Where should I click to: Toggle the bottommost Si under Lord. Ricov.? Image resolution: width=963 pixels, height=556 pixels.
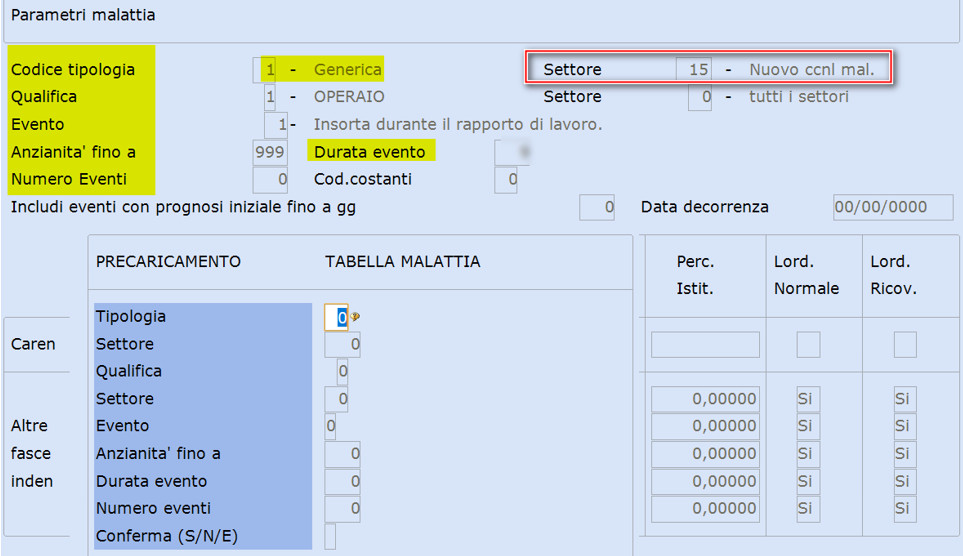point(905,509)
